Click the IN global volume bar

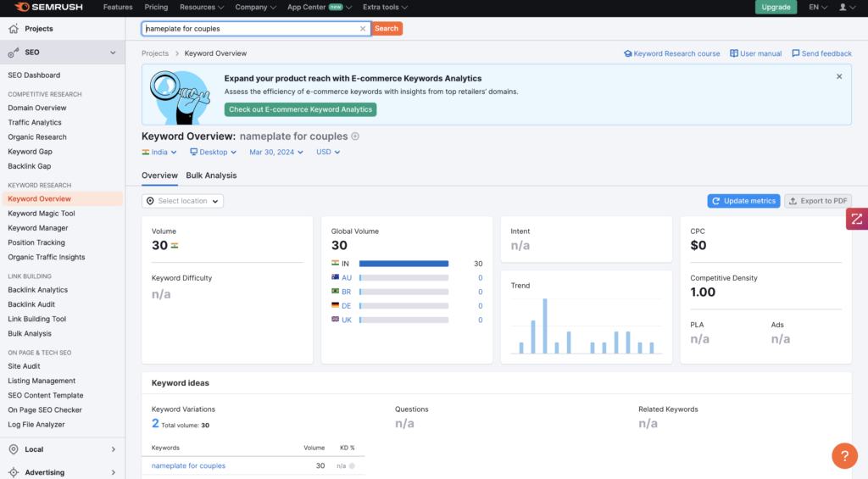coord(403,264)
